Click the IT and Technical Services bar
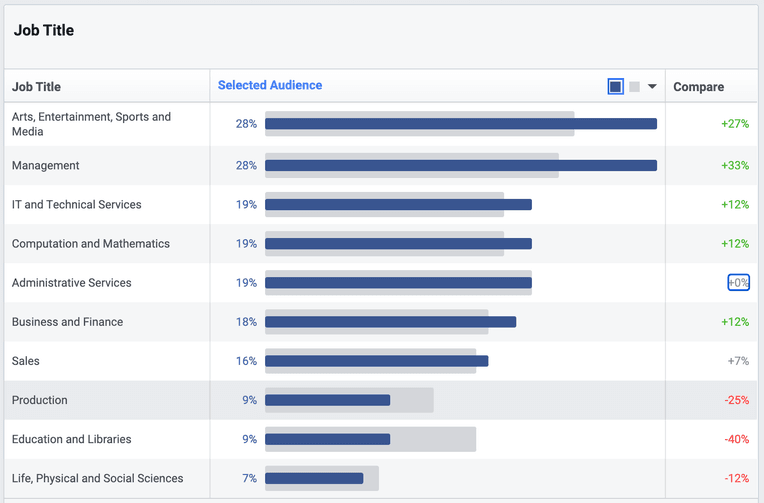The width and height of the screenshot is (764, 503). tap(398, 205)
